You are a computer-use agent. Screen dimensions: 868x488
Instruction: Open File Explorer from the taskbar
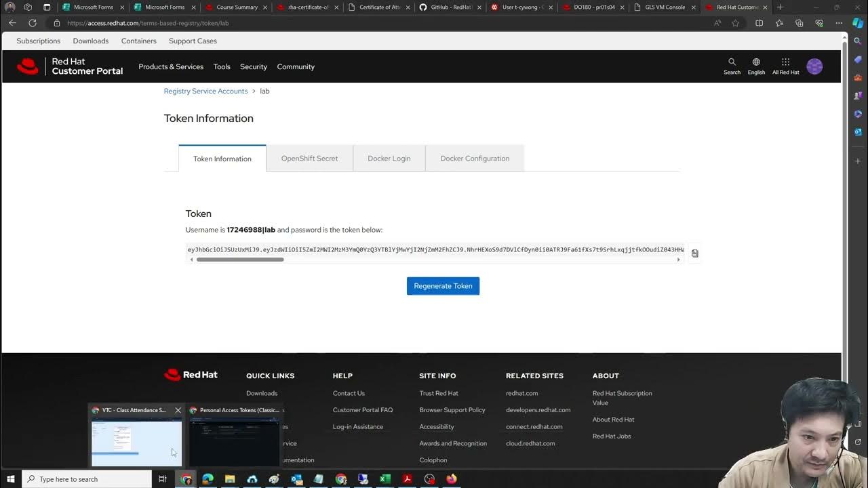click(x=230, y=479)
